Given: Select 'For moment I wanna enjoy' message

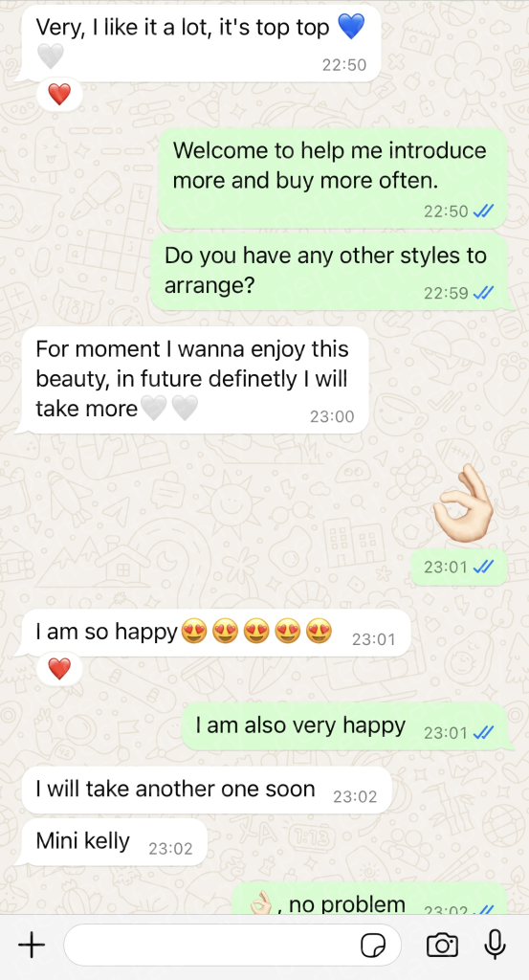Looking at the screenshot, I should tap(195, 380).
